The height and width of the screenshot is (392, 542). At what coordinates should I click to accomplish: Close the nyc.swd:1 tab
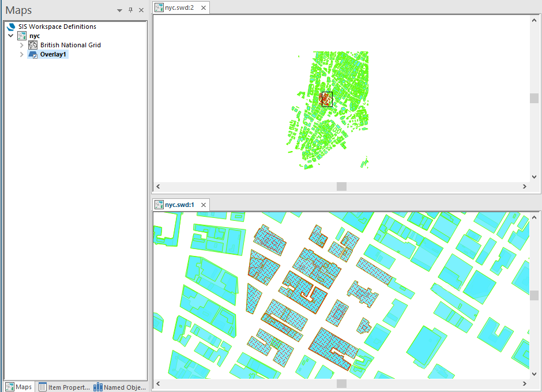click(x=203, y=205)
